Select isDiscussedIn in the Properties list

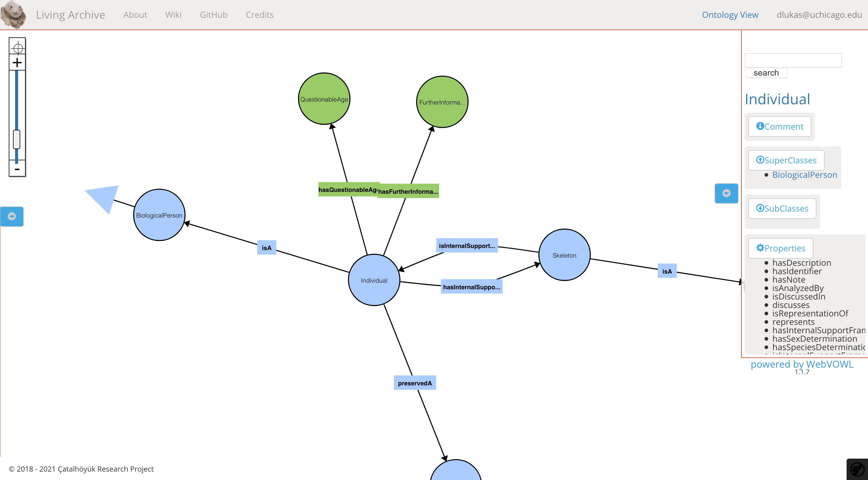tap(799, 296)
